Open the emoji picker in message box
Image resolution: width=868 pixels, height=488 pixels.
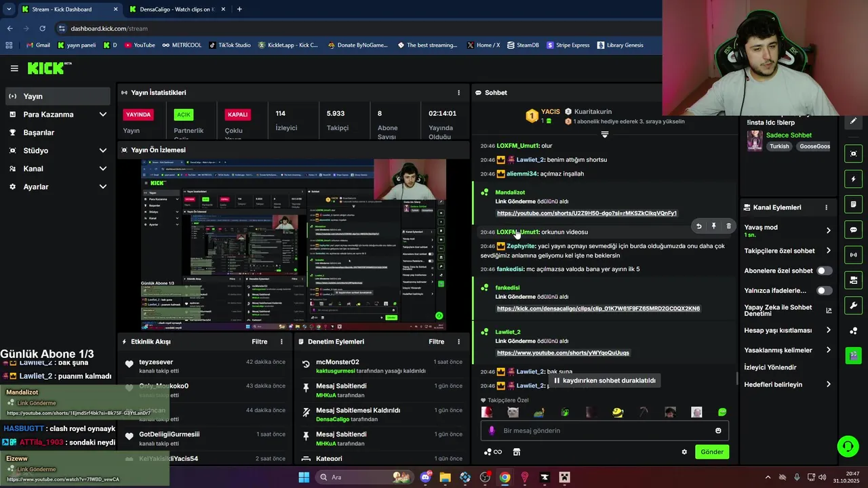(718, 430)
